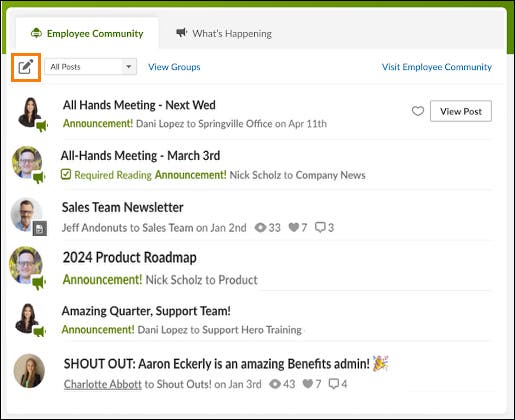Screen dimensions: 515x420
Task: Click Dani Lopez's avatar on All Hands Meeting post
Action: point(29,112)
